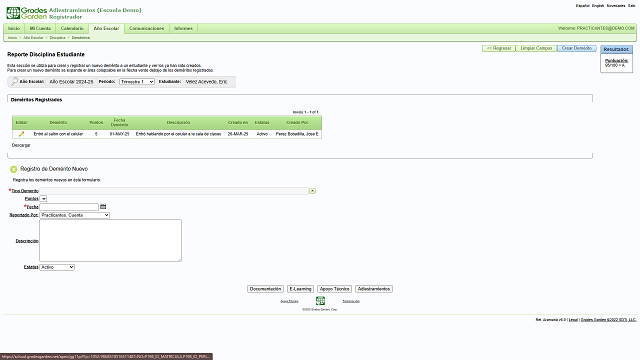
Task: Click the Tipo Demérito field label
Action: click(x=25, y=191)
